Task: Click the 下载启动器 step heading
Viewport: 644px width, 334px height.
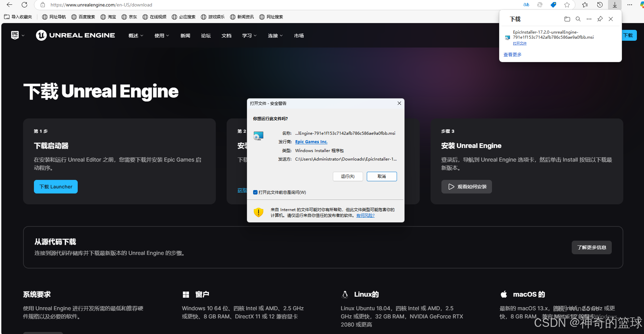Action: pyautogui.click(x=51, y=146)
